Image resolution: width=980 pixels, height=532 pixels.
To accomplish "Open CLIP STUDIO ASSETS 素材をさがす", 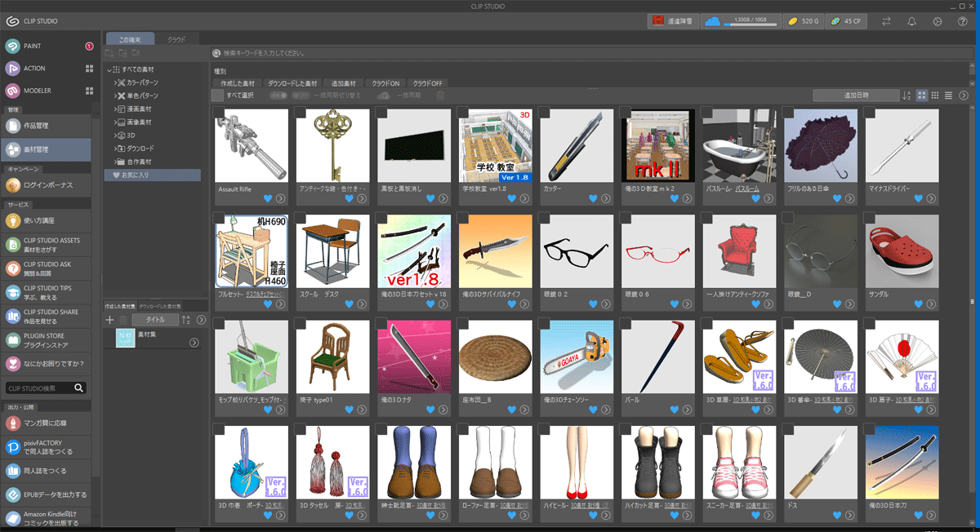I will coord(47,244).
